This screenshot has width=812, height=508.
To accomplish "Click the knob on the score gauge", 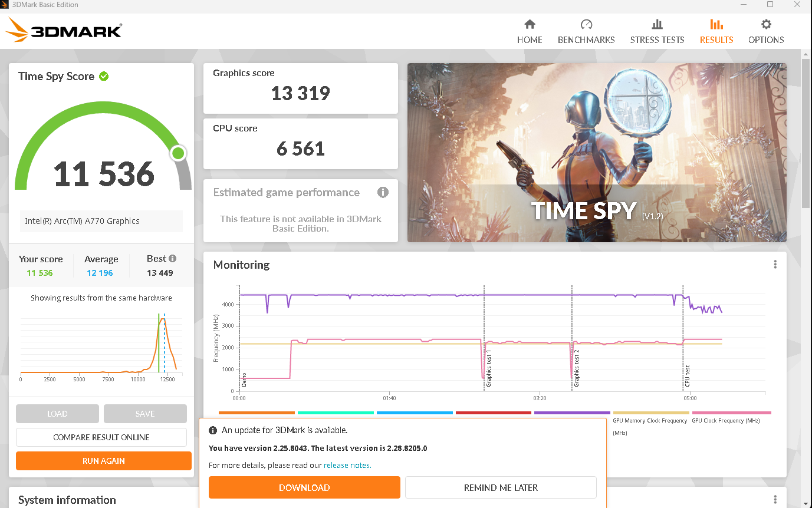I will tap(178, 153).
